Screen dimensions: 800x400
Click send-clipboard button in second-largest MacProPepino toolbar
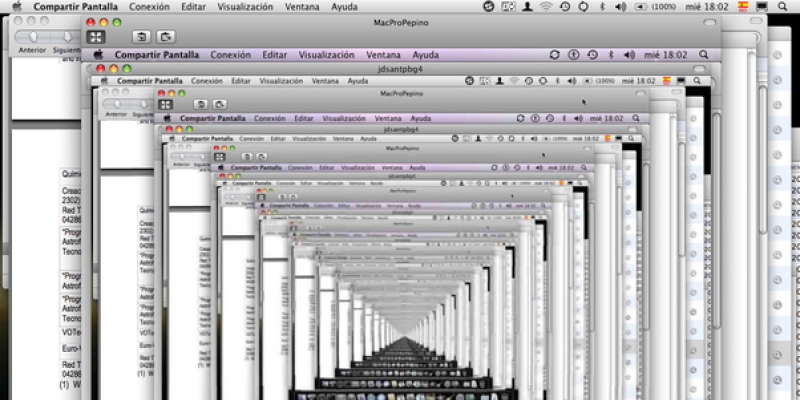(x=219, y=105)
